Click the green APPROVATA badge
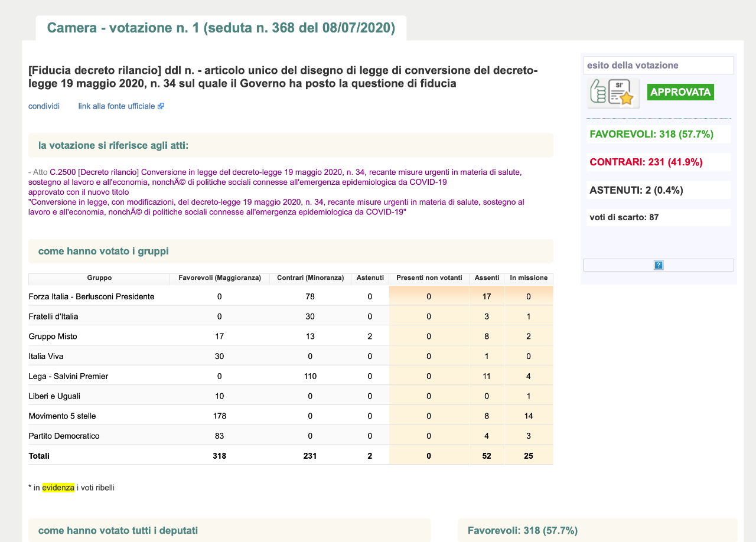Screen dimensions: 756x542 (x=680, y=92)
